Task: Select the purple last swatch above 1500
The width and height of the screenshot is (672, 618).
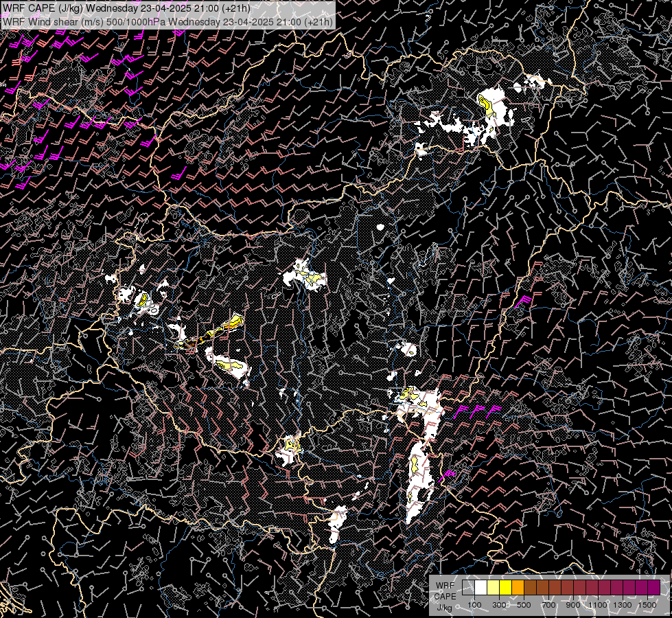Action: [654, 587]
